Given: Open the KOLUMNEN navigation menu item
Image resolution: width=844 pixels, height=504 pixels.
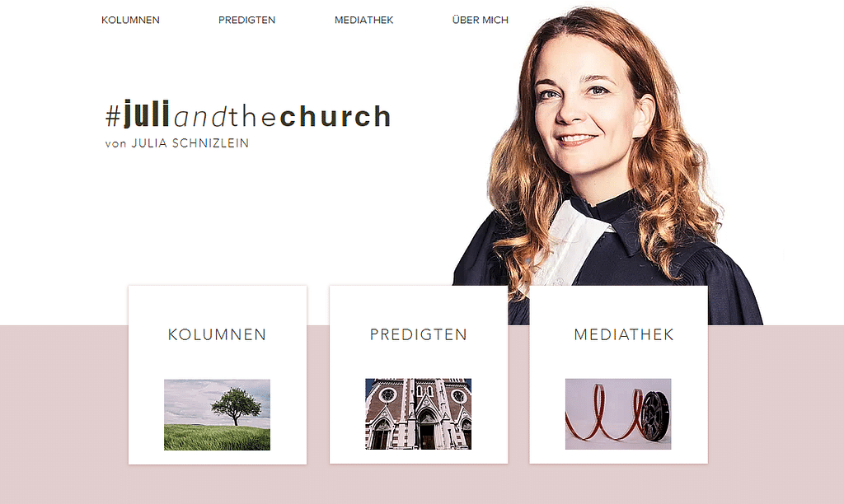Looking at the screenshot, I should click(130, 20).
